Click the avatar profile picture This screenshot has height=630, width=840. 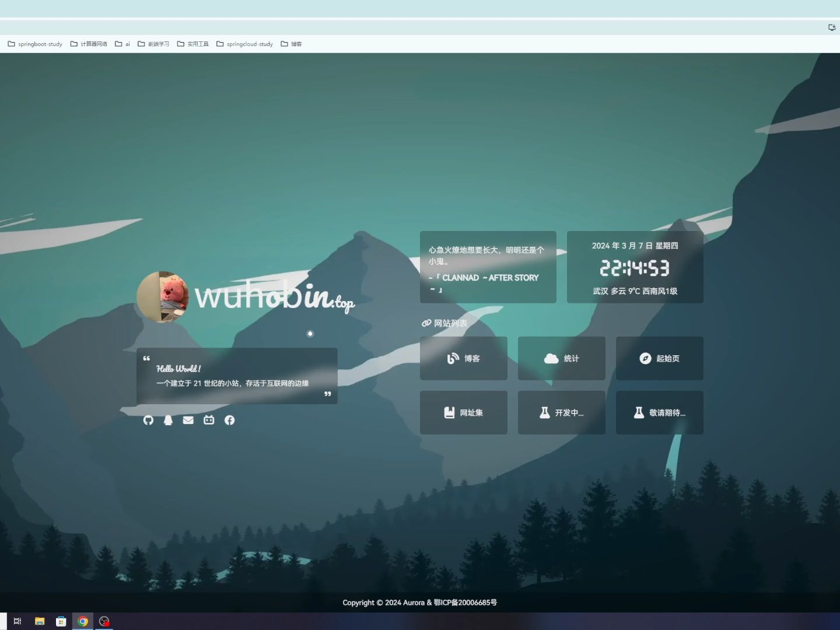point(163,296)
